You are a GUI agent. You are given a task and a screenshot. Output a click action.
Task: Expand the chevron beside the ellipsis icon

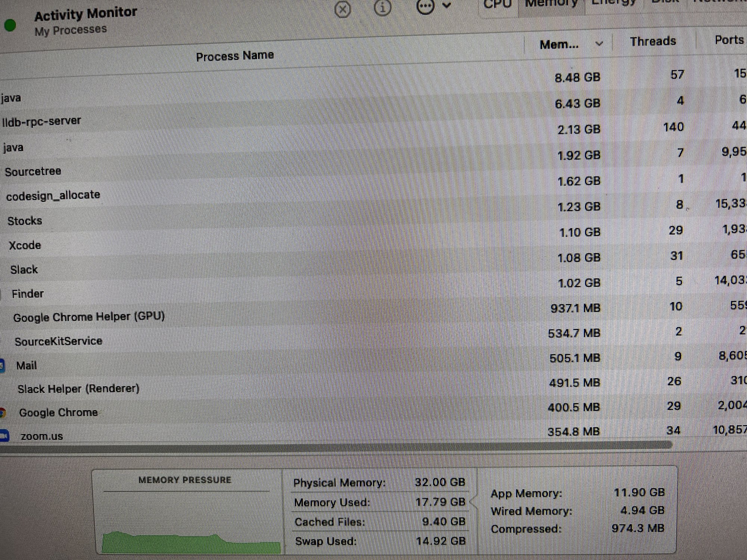[x=447, y=5]
